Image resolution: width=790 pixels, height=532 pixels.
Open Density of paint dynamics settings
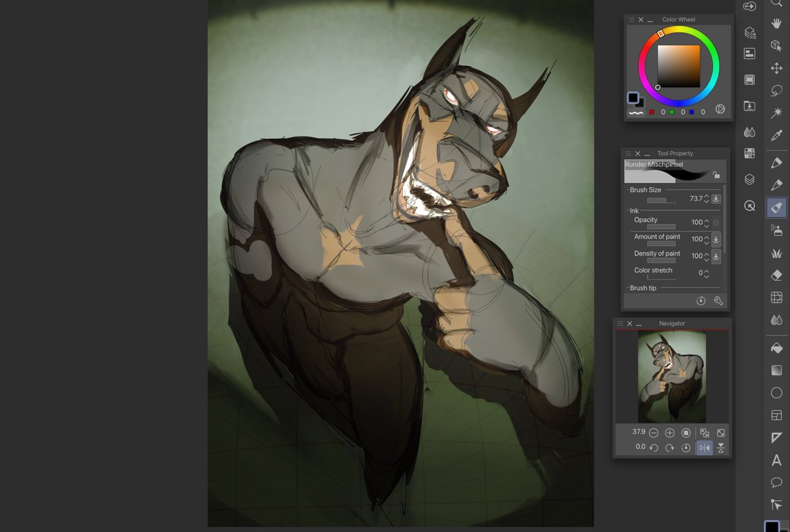tap(716, 255)
